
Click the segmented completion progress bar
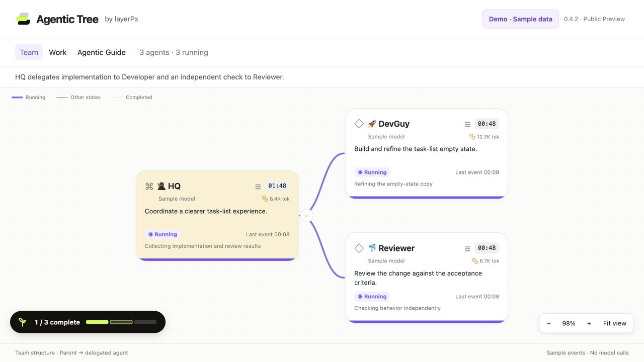[x=121, y=322]
